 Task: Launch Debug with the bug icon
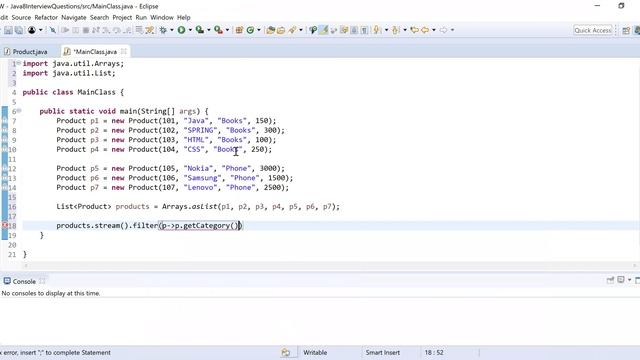[163, 30]
